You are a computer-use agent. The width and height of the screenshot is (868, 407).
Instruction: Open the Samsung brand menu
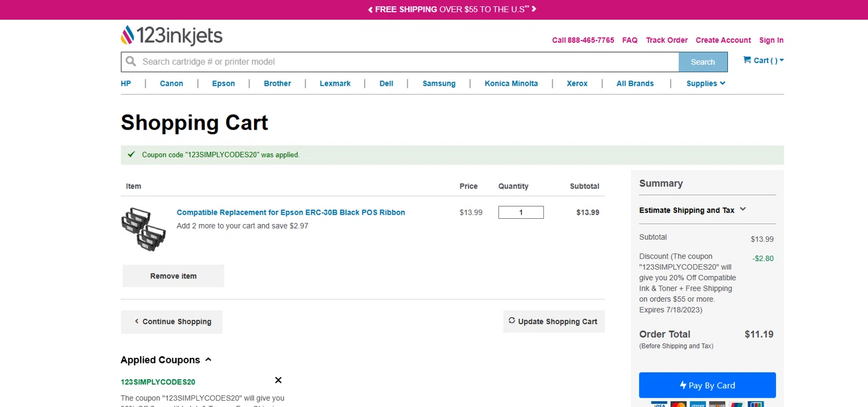[439, 83]
